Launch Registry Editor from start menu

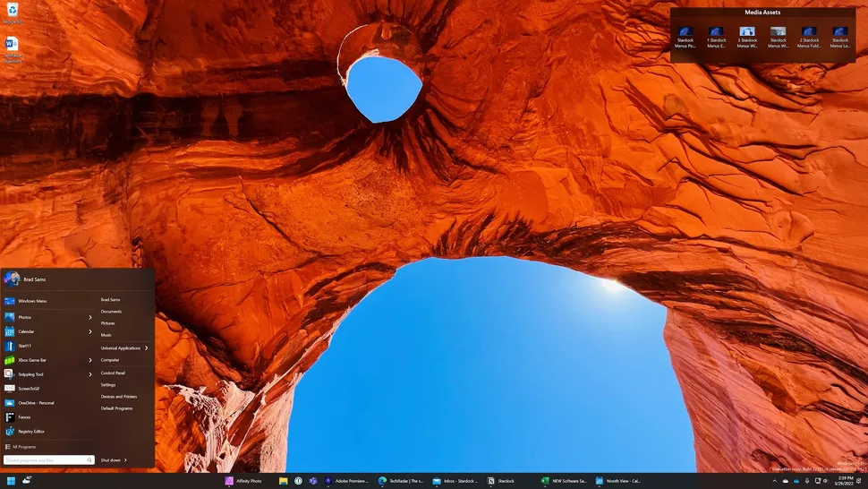[x=48, y=432]
